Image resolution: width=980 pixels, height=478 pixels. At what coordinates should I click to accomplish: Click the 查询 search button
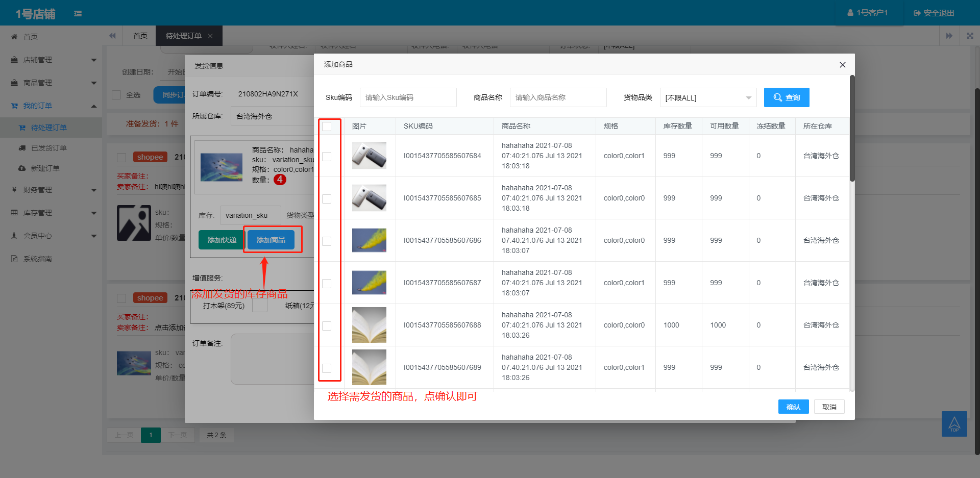click(786, 97)
